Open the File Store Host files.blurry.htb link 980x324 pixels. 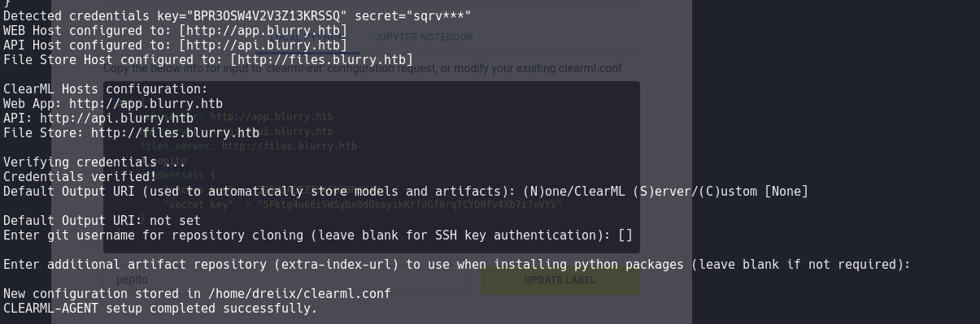321,59
